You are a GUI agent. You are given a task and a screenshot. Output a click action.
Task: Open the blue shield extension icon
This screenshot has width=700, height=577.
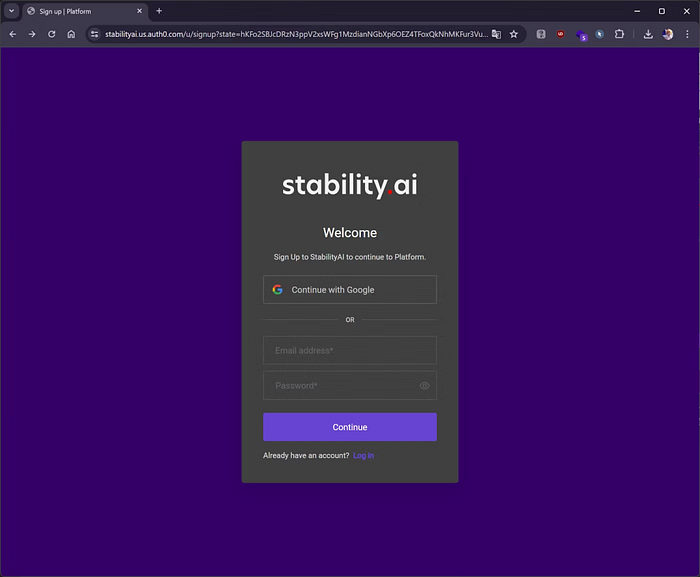pyautogui.click(x=600, y=34)
